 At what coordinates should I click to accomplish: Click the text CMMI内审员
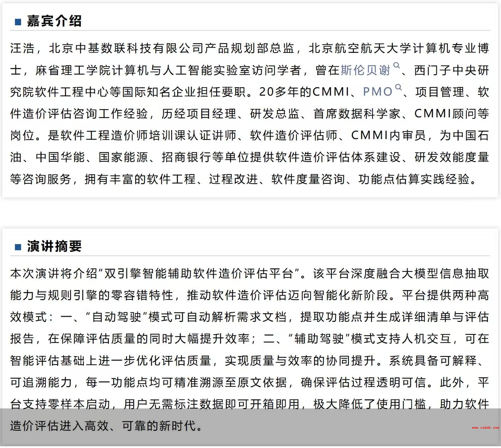pos(388,136)
